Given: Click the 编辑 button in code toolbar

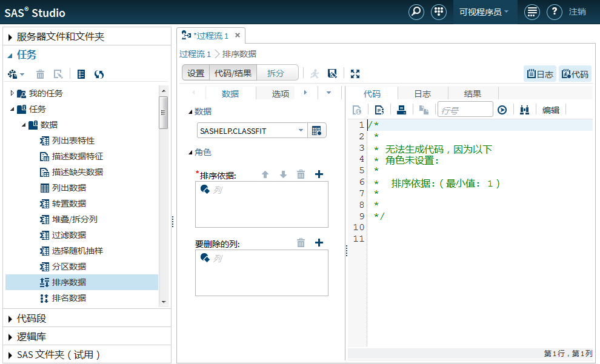Looking at the screenshot, I should point(550,110).
